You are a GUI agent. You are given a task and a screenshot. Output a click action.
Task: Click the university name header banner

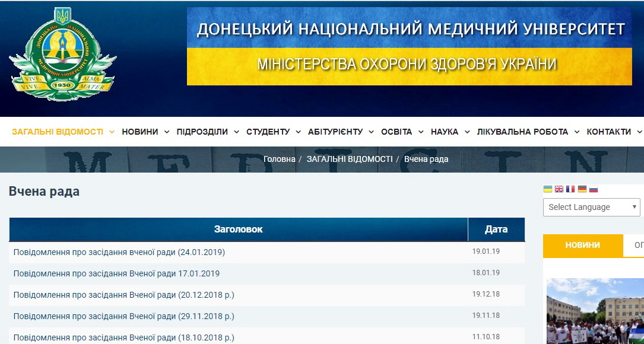pyautogui.click(x=410, y=46)
